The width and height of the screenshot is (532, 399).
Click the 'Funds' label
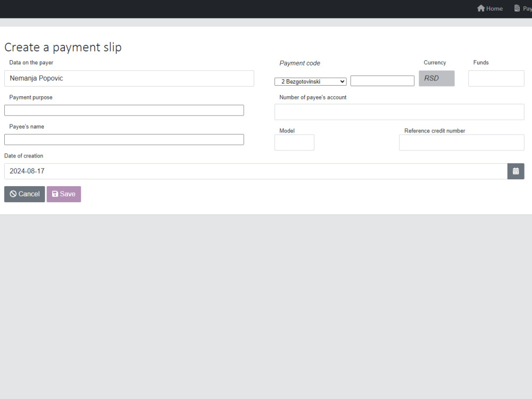coord(481,62)
